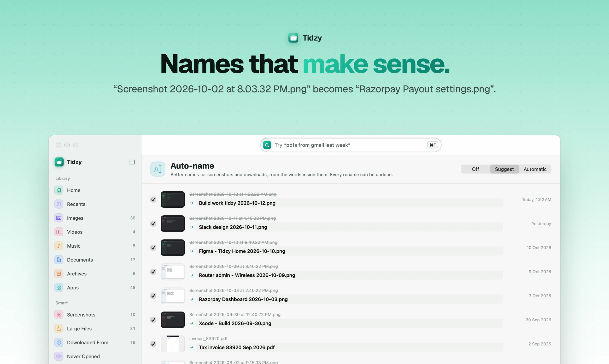Open thumbnail of Build work tidzy screenshot
Screen dimensions: 609x364
pos(173,199)
